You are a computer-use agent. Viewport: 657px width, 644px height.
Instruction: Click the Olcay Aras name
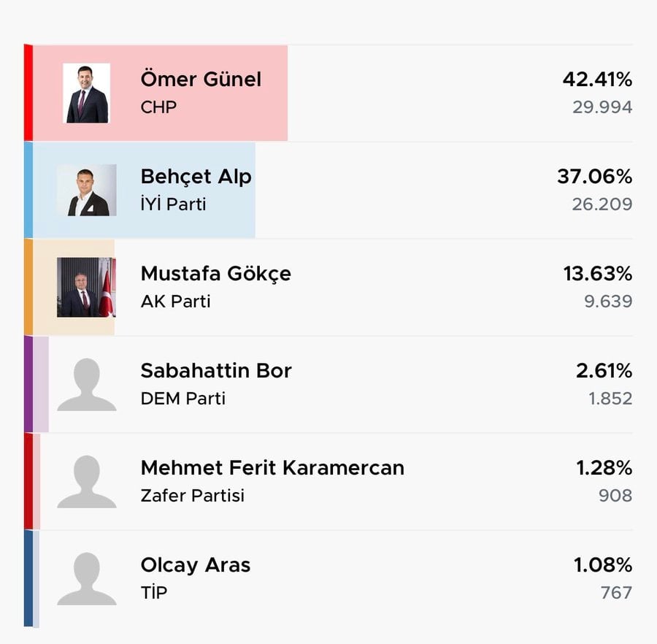click(195, 564)
